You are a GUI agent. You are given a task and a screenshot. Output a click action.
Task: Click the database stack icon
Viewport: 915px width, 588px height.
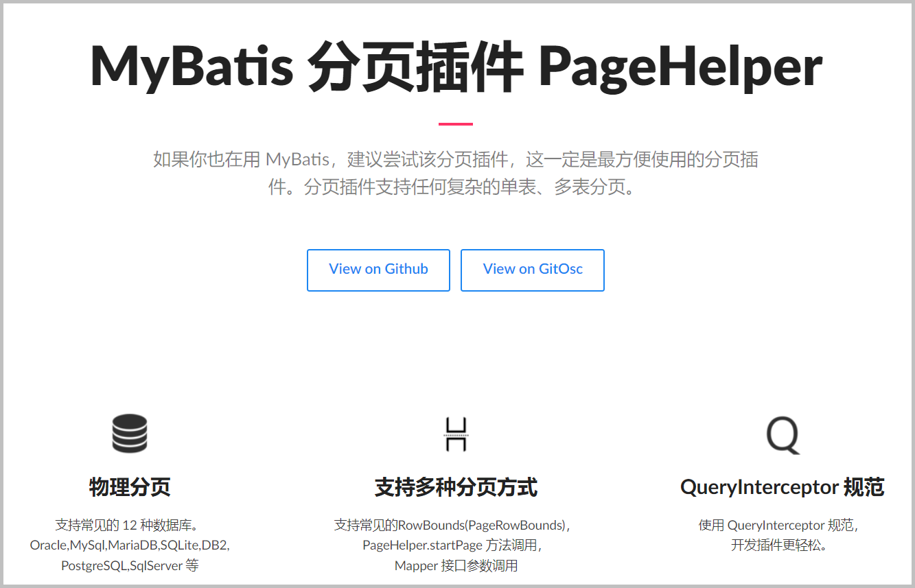[130, 434]
